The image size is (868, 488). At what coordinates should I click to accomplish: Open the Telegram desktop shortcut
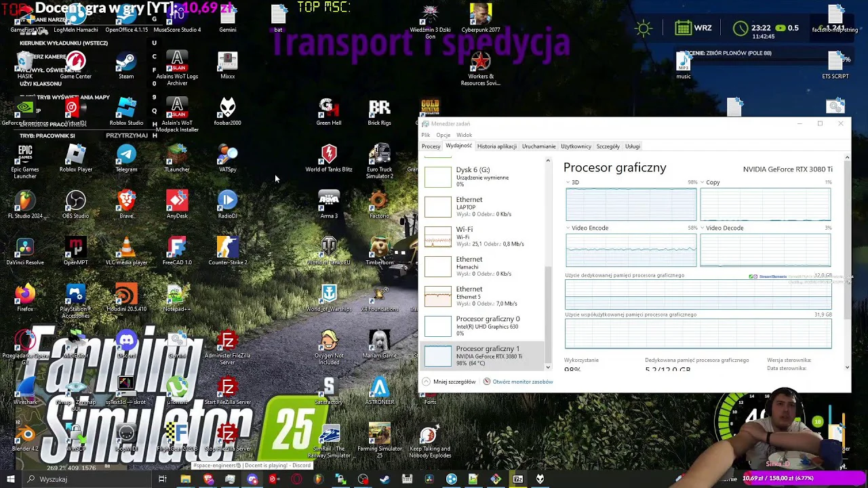126,155
